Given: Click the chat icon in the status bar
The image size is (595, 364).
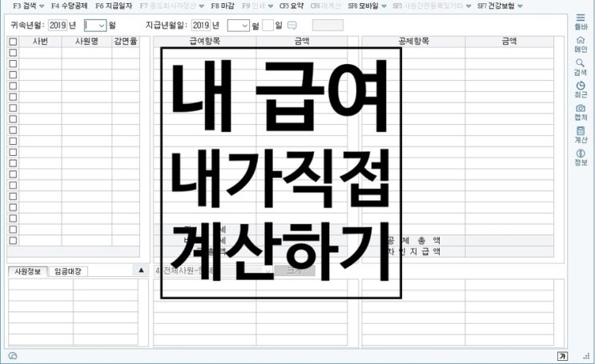Looking at the screenshot, I should click(13, 356).
